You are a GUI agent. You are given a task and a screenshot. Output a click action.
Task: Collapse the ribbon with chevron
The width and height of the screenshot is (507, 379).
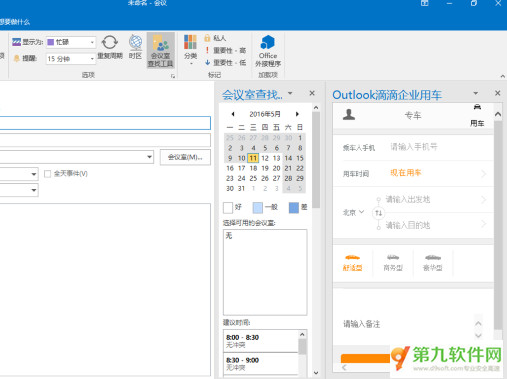click(x=502, y=76)
